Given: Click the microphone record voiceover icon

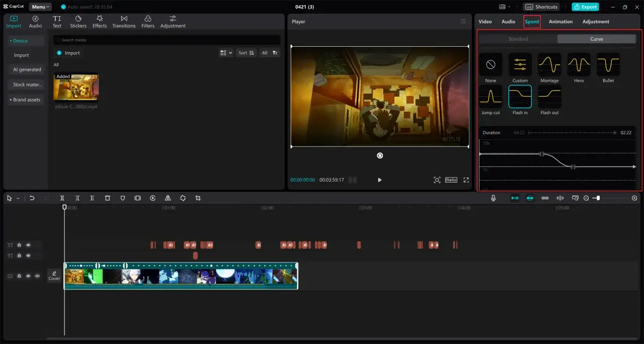Looking at the screenshot, I should tap(493, 198).
